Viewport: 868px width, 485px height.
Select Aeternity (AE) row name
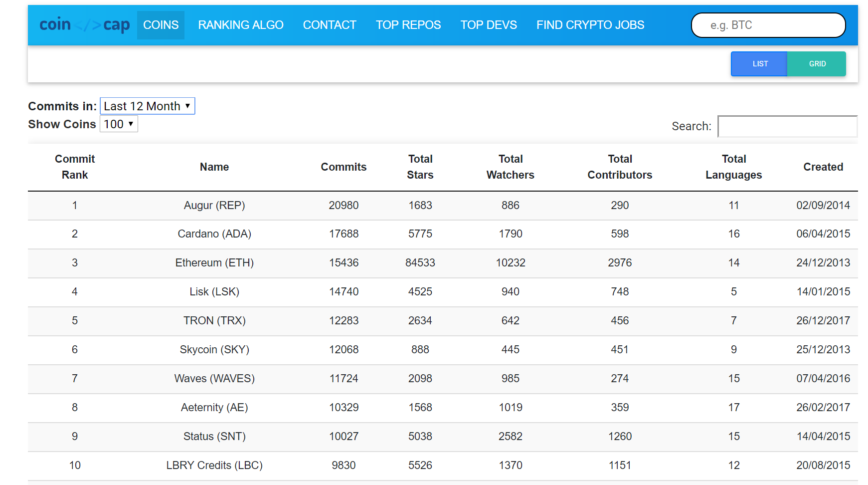[214, 408]
